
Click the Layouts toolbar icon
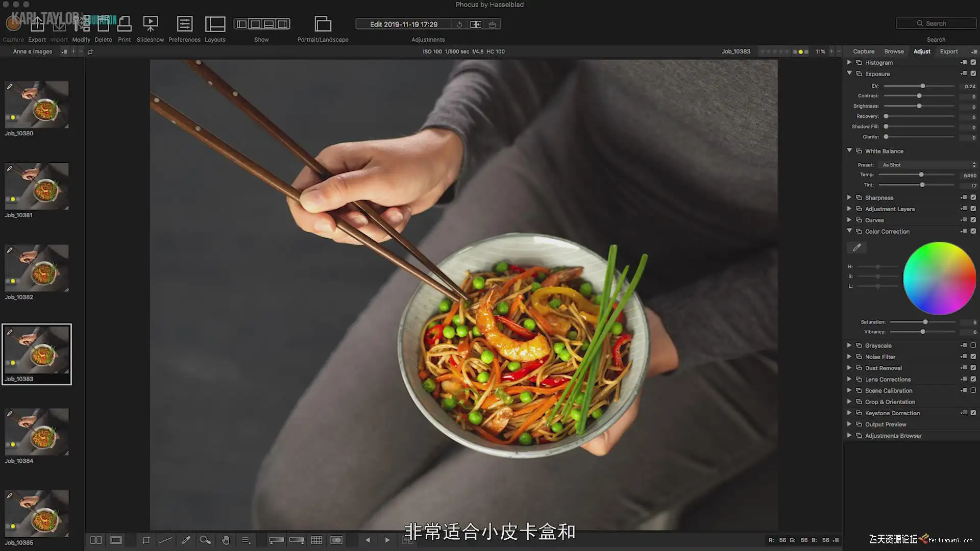coord(215,24)
